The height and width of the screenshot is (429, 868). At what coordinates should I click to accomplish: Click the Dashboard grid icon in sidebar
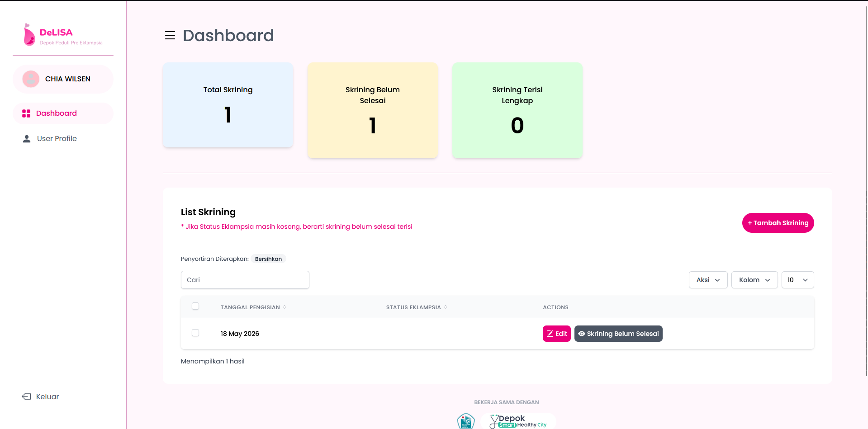26,113
